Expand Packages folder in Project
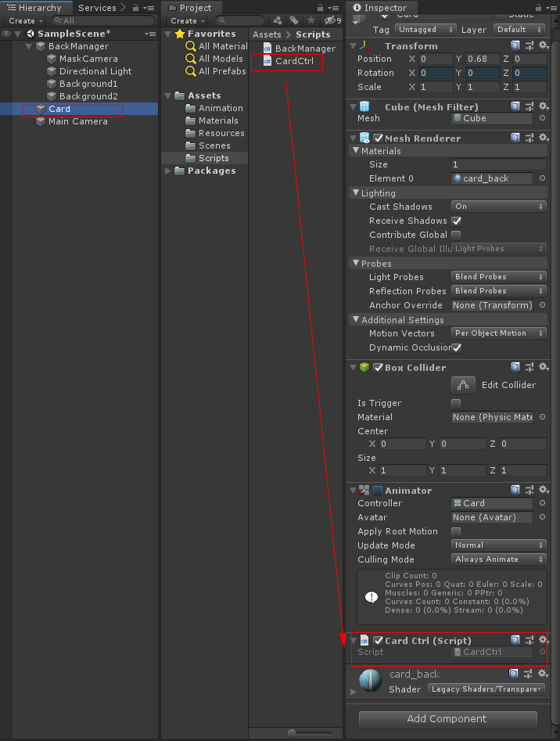Viewport: 560px width, 741px height. (x=167, y=171)
